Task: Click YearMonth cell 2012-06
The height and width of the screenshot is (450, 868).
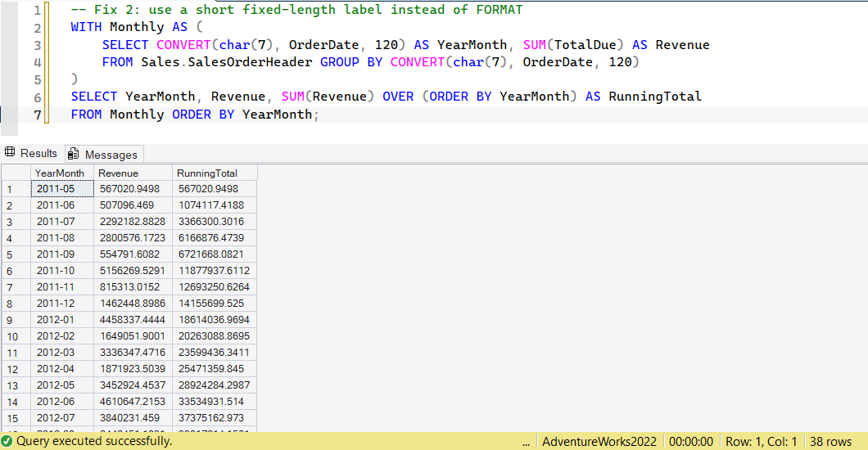Action: [62, 402]
